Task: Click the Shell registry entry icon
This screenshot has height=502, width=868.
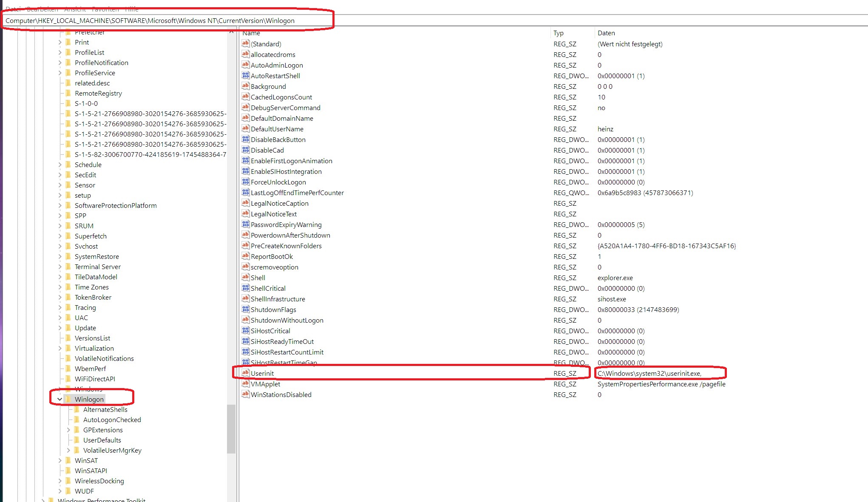Action: (246, 277)
